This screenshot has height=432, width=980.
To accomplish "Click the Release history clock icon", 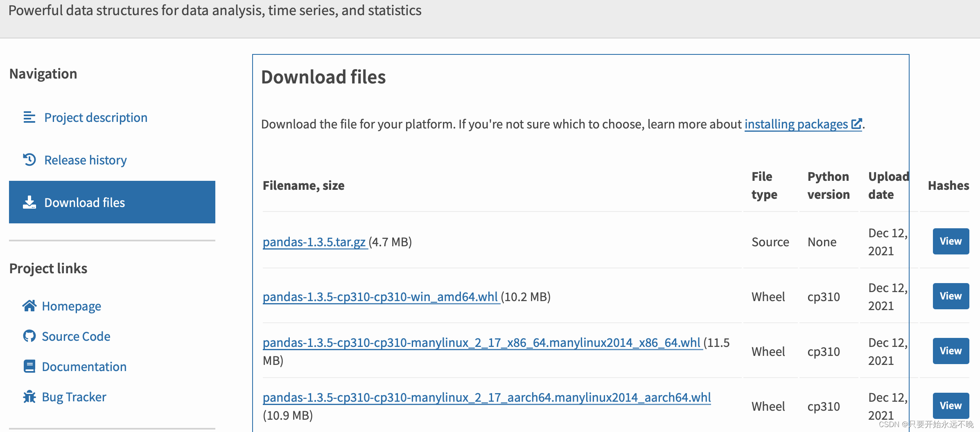I will [29, 160].
